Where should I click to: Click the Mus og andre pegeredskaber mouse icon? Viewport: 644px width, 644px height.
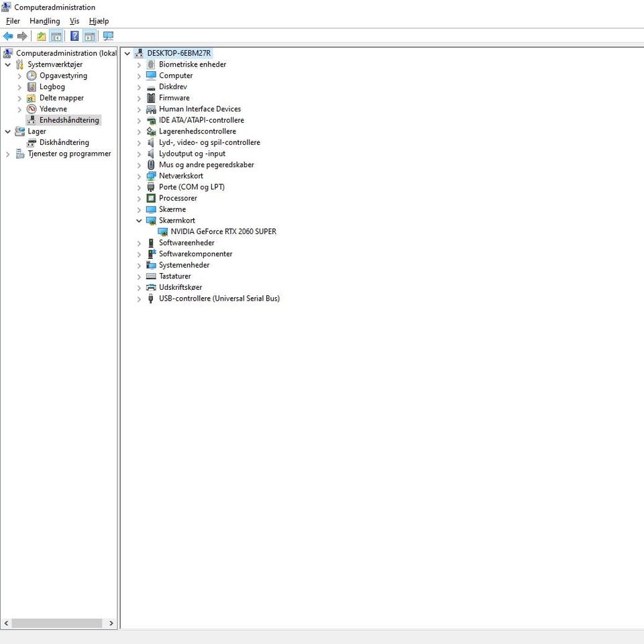tap(151, 165)
